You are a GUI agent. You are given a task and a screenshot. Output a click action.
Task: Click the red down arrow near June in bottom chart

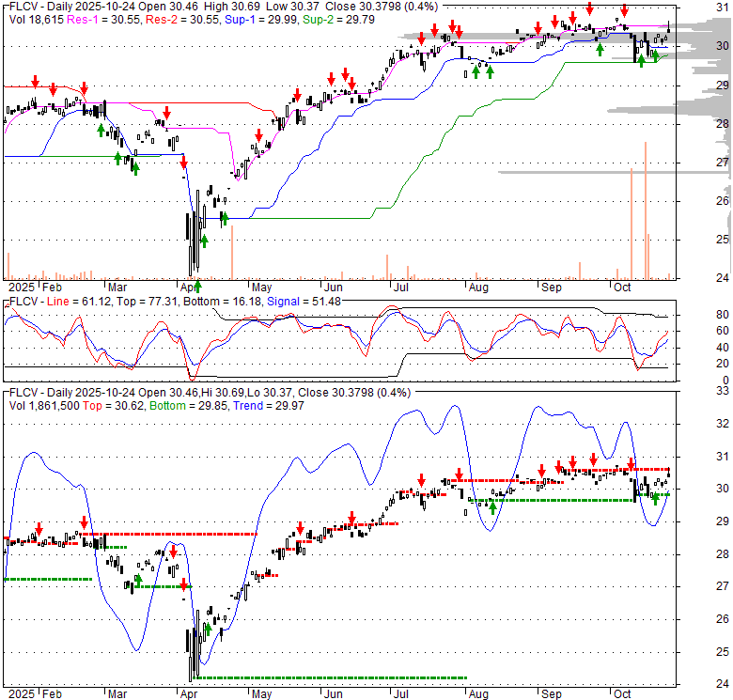click(x=351, y=517)
